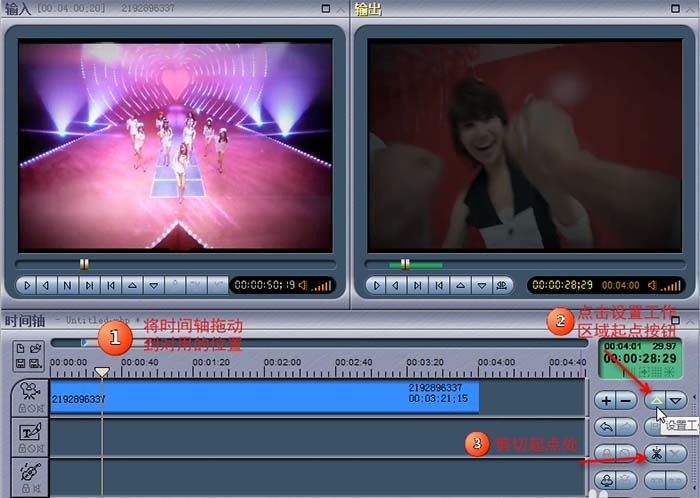Adjust the output monitor volume bars
Viewport: 700px width, 498px height.
(671, 286)
